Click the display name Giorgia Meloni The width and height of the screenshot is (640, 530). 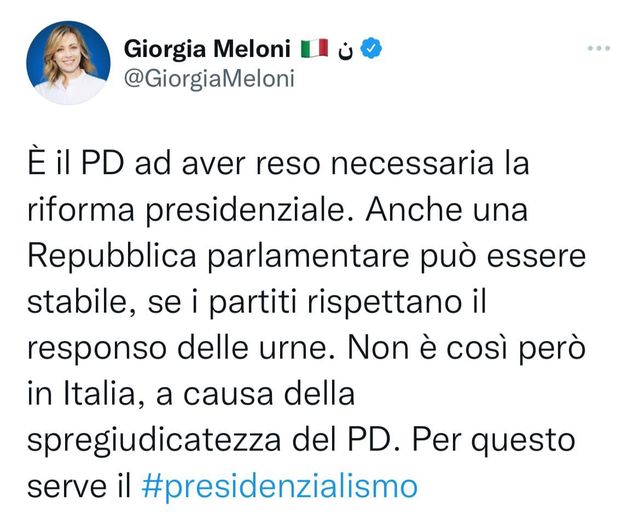[x=207, y=48]
